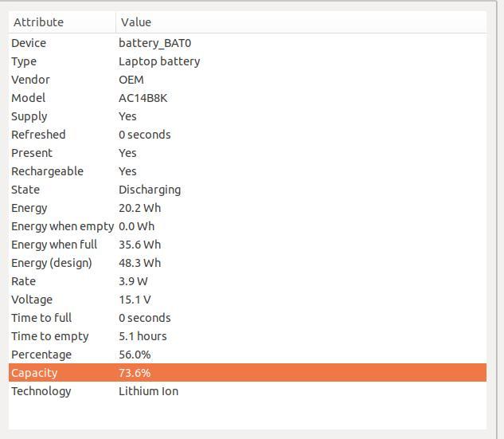Select the Refreshed row
The width and height of the screenshot is (504, 439).
(x=248, y=135)
